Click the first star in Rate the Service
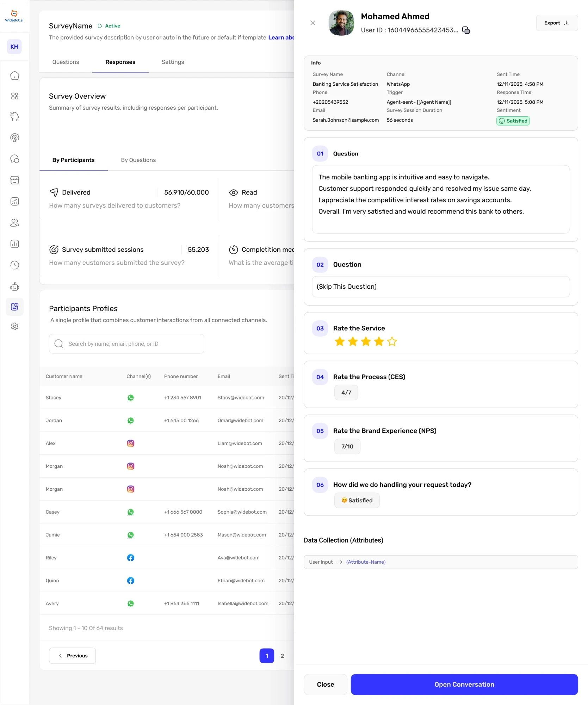The image size is (588, 705). pos(340,341)
